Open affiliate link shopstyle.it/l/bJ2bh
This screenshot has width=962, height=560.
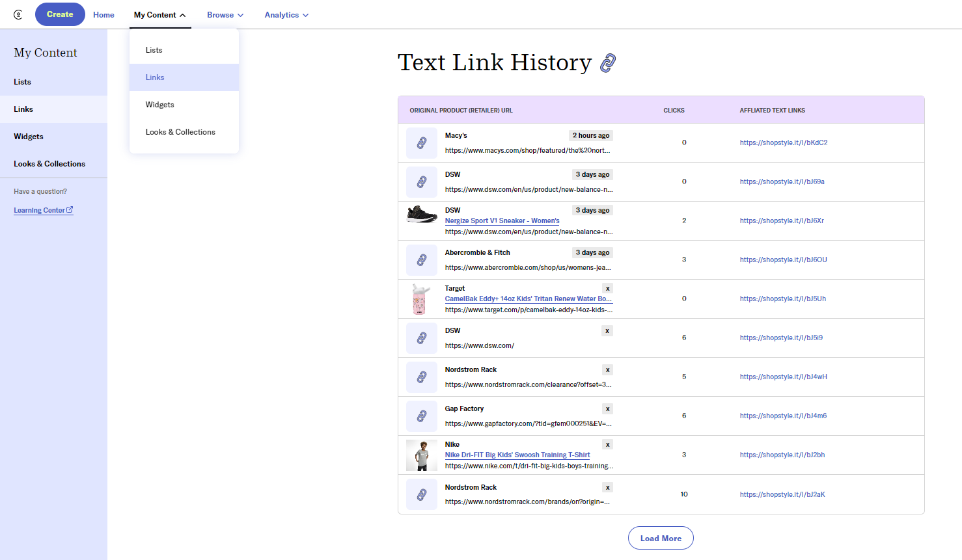(782, 455)
